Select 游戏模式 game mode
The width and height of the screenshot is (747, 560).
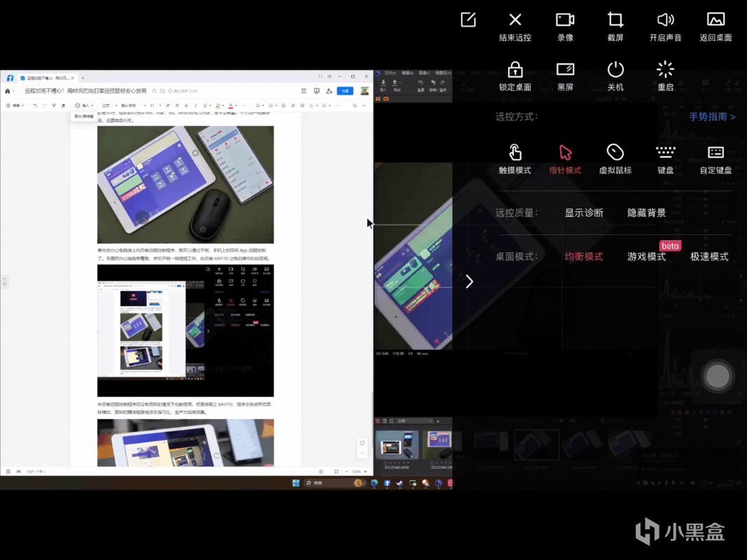[646, 257]
